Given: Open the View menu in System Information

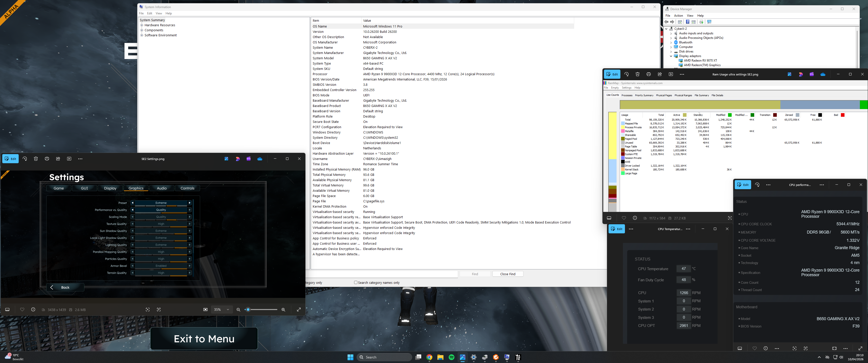Looking at the screenshot, I should click(x=159, y=13).
